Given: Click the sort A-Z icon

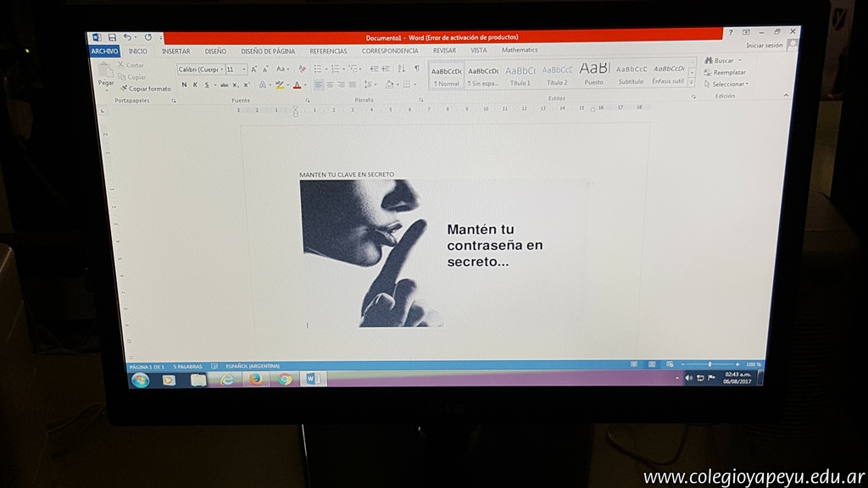Looking at the screenshot, I should (402, 69).
